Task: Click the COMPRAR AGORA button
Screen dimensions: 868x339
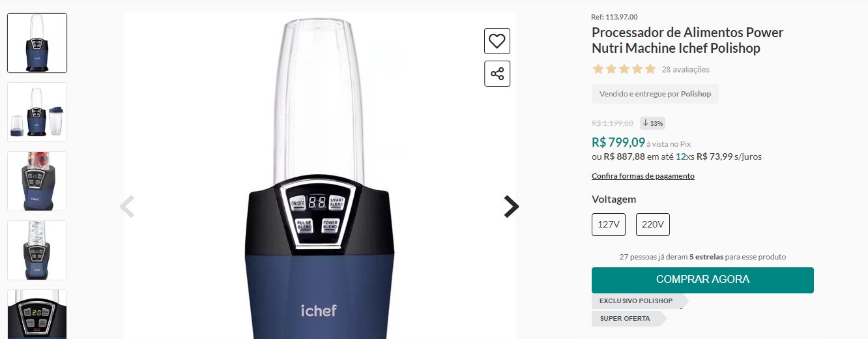Action: [x=702, y=280]
